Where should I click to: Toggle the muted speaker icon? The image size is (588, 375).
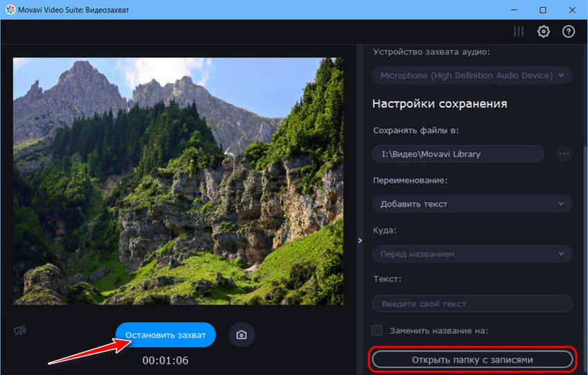click(20, 331)
